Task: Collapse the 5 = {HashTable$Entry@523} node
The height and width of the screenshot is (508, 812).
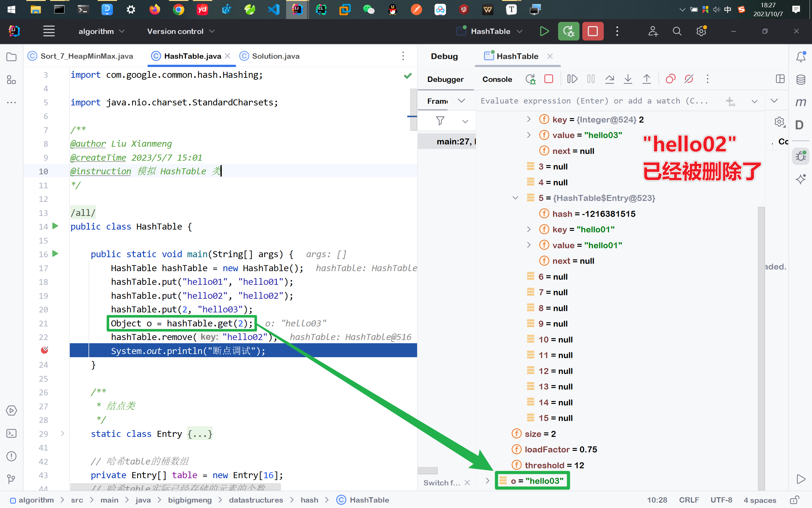Action: pos(515,198)
